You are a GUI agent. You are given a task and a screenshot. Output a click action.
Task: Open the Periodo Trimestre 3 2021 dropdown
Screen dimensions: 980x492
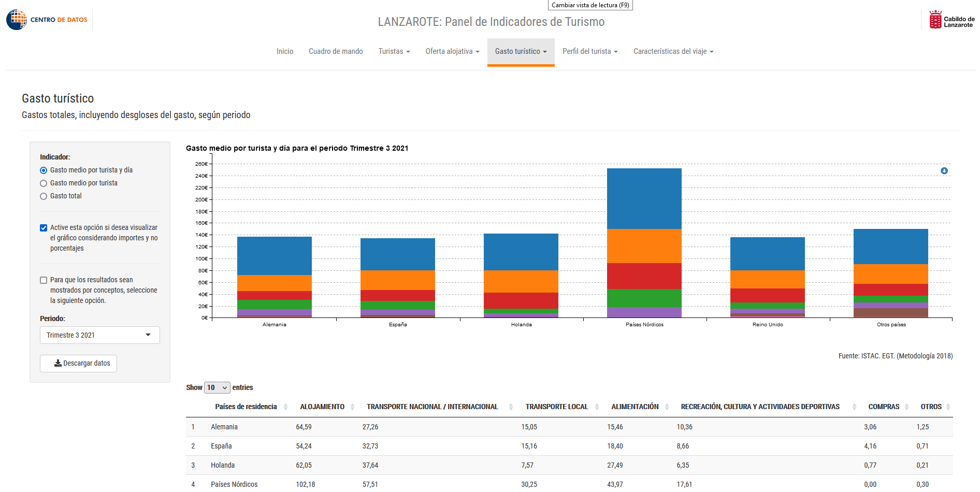point(100,335)
